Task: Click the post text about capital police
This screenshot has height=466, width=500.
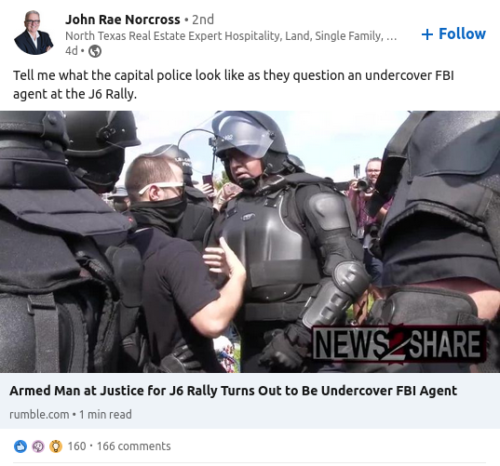Action: 233,85
